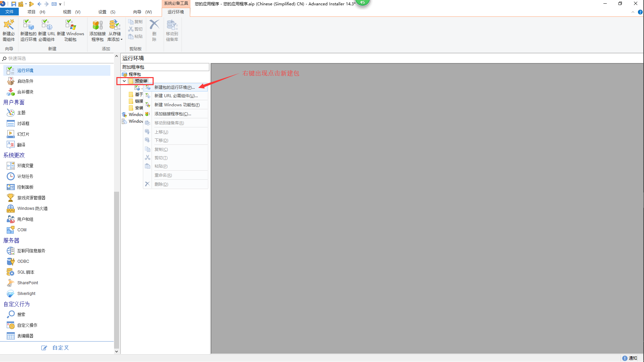
Task: Open 幻灯片 page in sidebar
Action: [23, 134]
